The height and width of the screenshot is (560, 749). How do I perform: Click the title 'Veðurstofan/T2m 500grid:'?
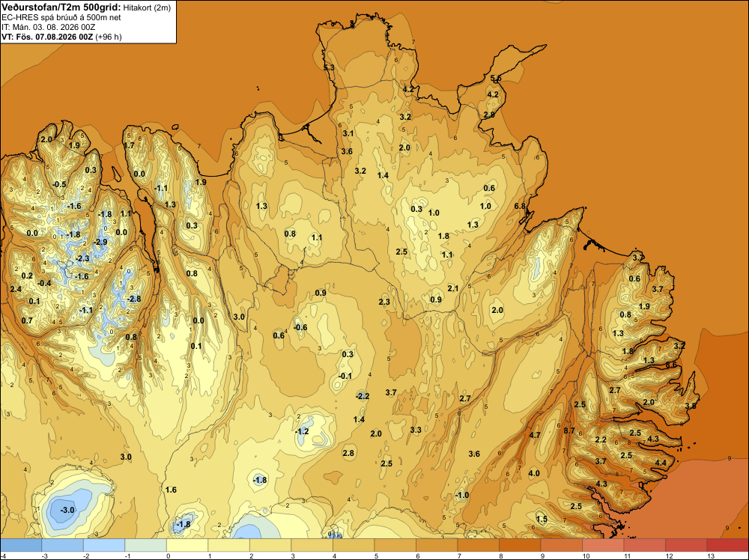tap(61, 7)
